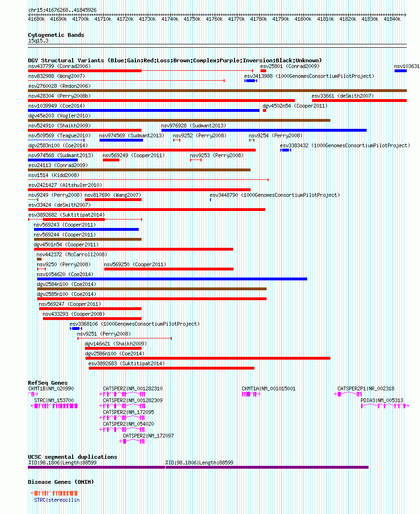Screen dimensions: 420x514
Task: Click the RefSeq Genes track title
Action: tap(48, 383)
